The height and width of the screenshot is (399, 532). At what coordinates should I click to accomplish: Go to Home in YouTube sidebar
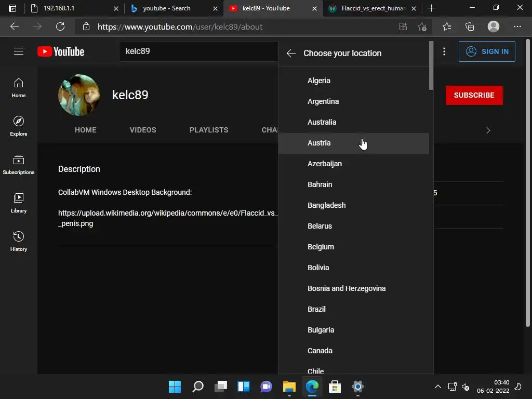[x=19, y=88]
